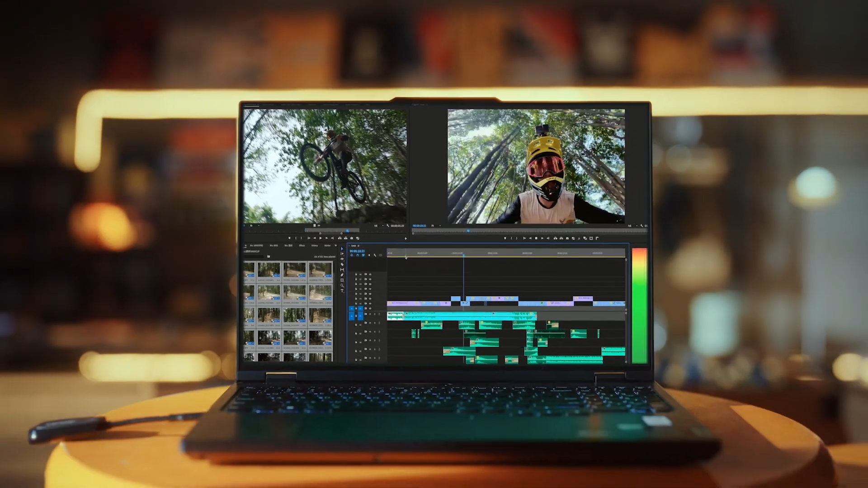This screenshot has height=488, width=868.
Task: Select the Type tool
Action: pos(342,291)
